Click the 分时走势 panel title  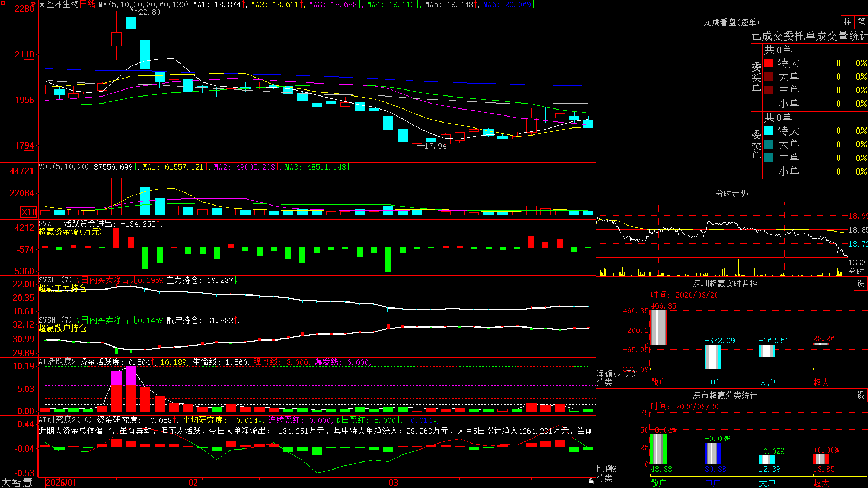coord(732,194)
